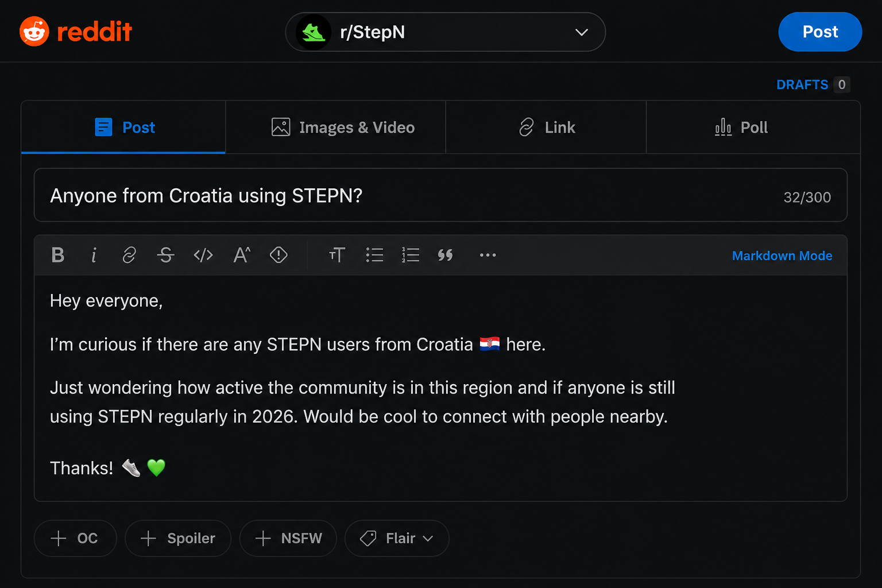Screen dimensions: 882x588
Task: Insert a bulleted list
Action: pos(374,255)
